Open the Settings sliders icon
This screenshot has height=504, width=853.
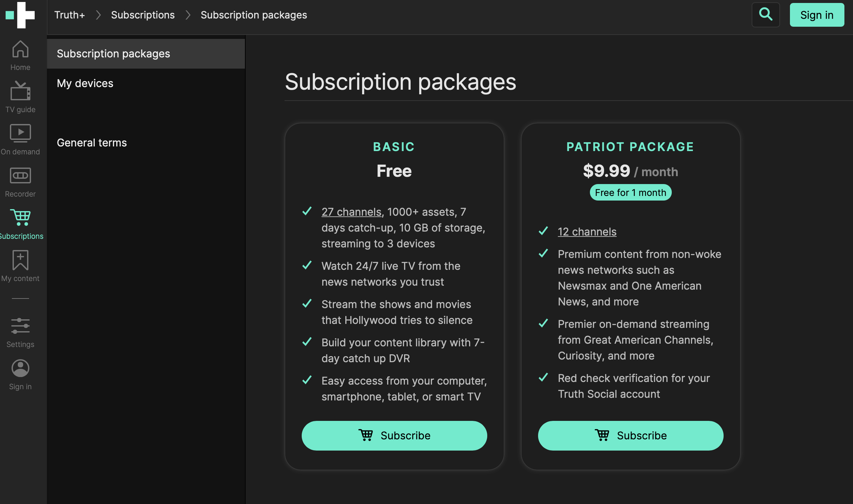coord(20,326)
